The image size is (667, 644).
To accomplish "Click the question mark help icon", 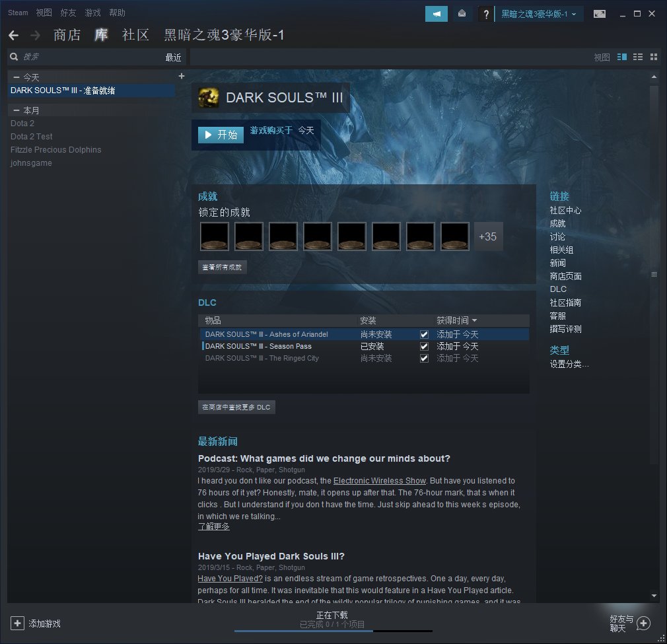I will (486, 15).
